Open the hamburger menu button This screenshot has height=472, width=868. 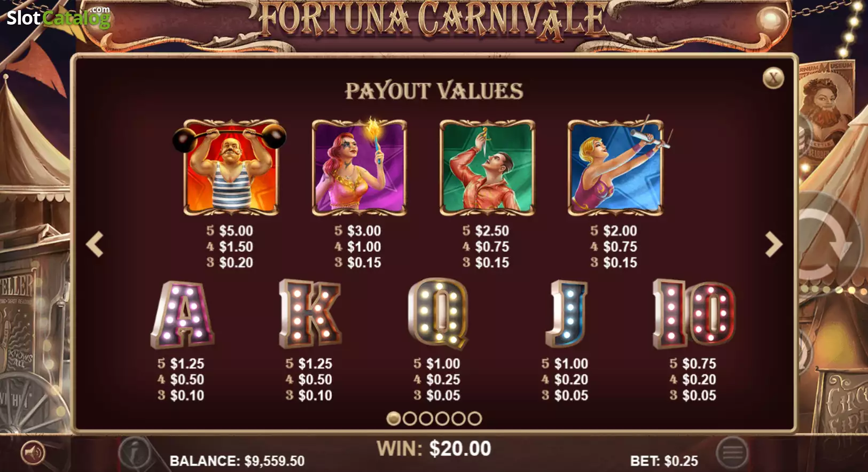pyautogui.click(x=732, y=453)
